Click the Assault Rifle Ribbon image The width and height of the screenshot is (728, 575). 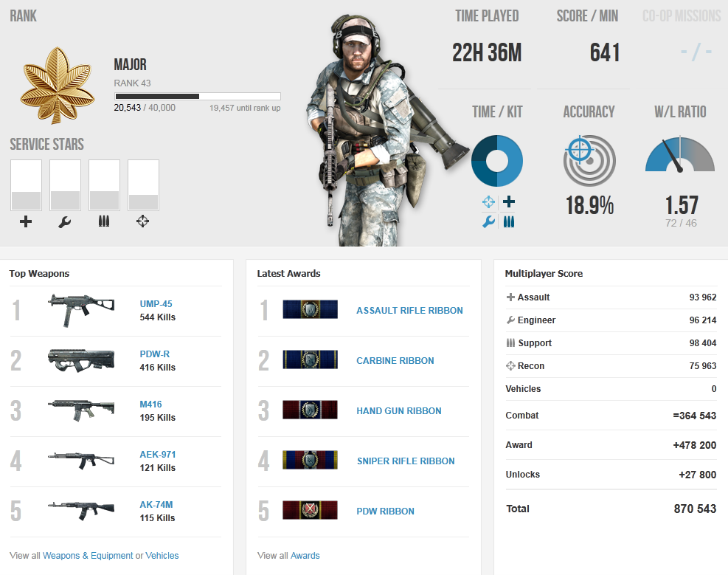pos(310,309)
